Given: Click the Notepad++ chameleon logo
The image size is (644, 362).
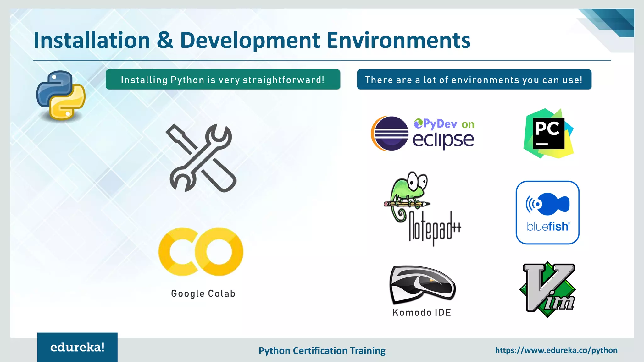Looking at the screenshot, I should [x=421, y=208].
